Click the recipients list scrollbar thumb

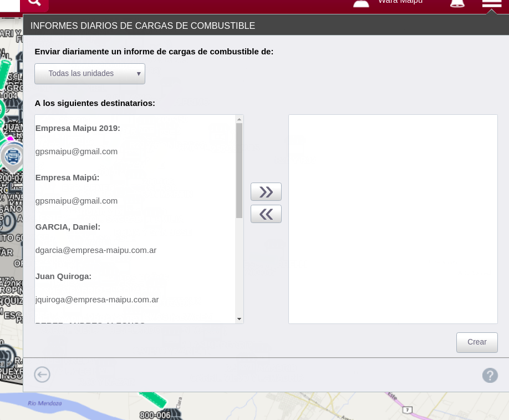[x=240, y=170]
